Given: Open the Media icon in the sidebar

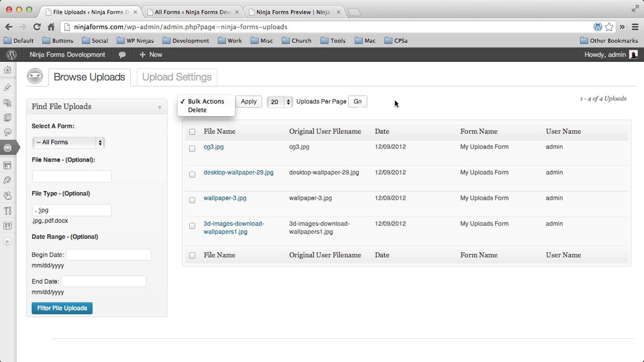Looking at the screenshot, I should pos(8,103).
